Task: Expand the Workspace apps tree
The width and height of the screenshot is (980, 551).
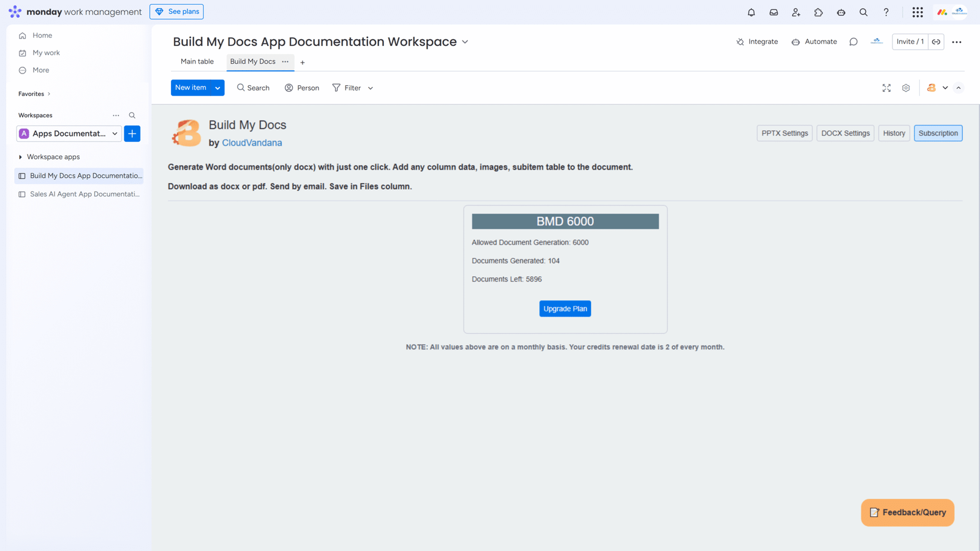Action: [x=21, y=157]
